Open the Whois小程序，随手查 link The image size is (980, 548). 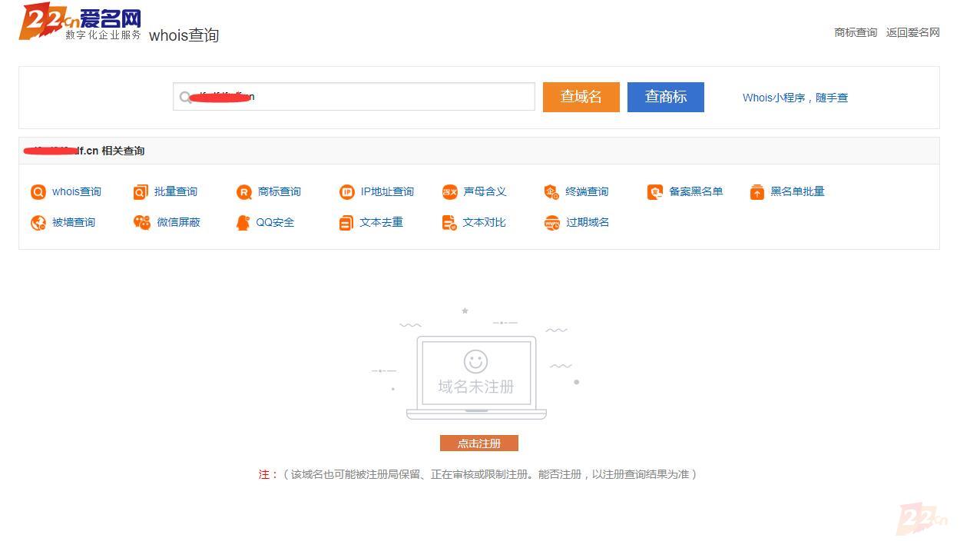pos(794,98)
